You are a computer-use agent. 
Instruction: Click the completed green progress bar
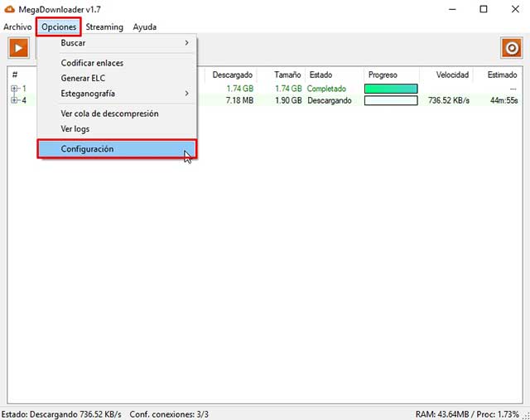[x=391, y=89]
